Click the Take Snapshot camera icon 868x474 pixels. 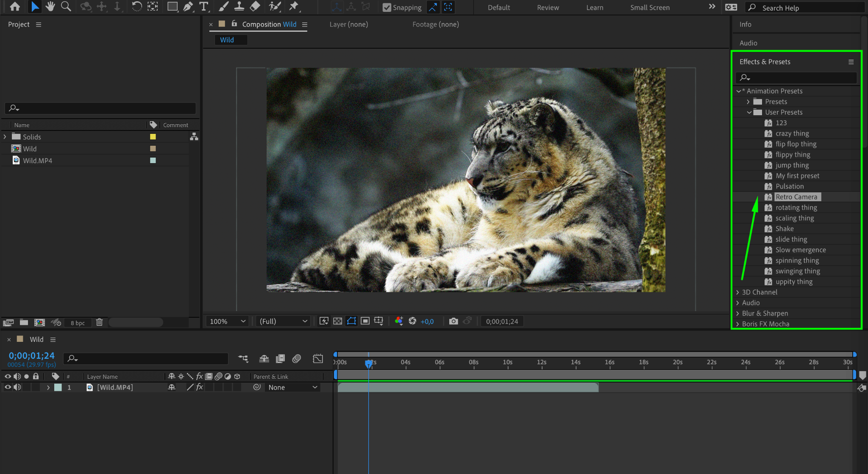click(x=453, y=321)
